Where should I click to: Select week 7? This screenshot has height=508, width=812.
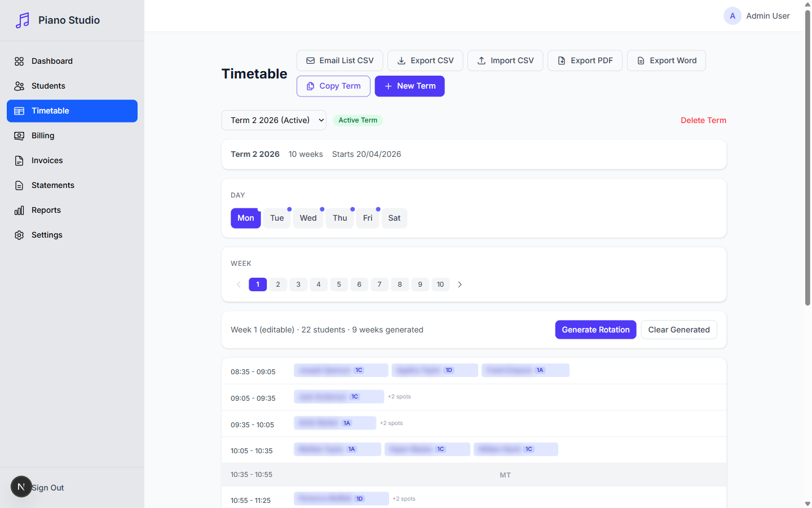379,284
